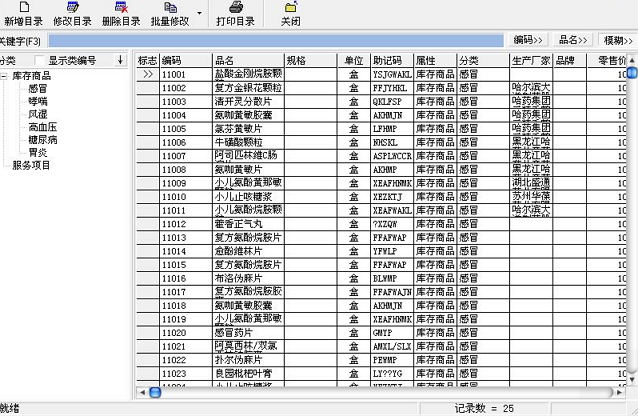Select the 哮喘 category in tree
Screen dimensions: 638x416
pyautogui.click(x=38, y=101)
